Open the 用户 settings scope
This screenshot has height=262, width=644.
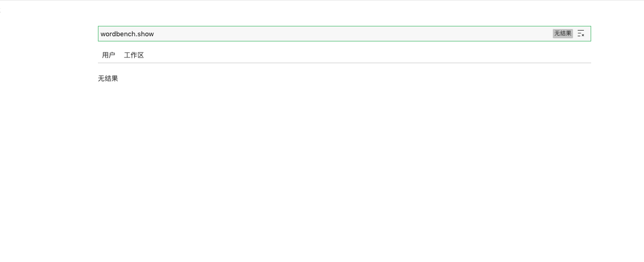click(x=109, y=55)
